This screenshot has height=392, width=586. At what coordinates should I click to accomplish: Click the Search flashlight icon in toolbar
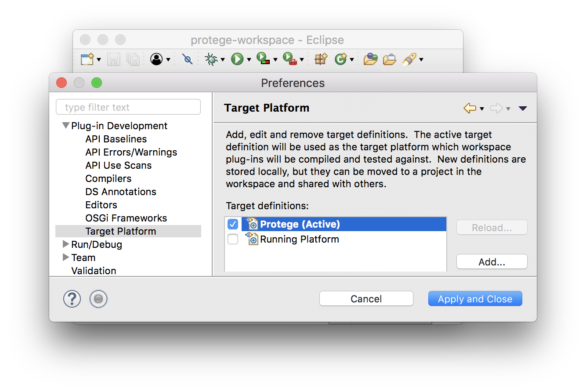click(x=409, y=59)
